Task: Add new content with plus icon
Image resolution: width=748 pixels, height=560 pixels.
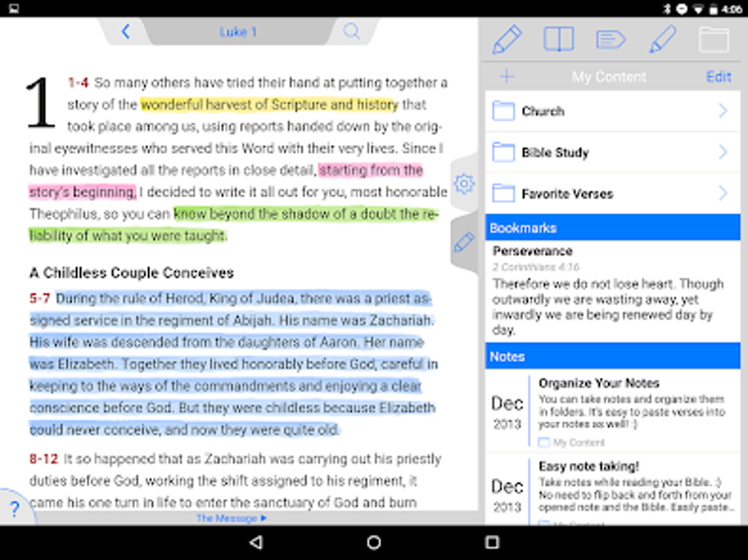Action: [x=507, y=76]
